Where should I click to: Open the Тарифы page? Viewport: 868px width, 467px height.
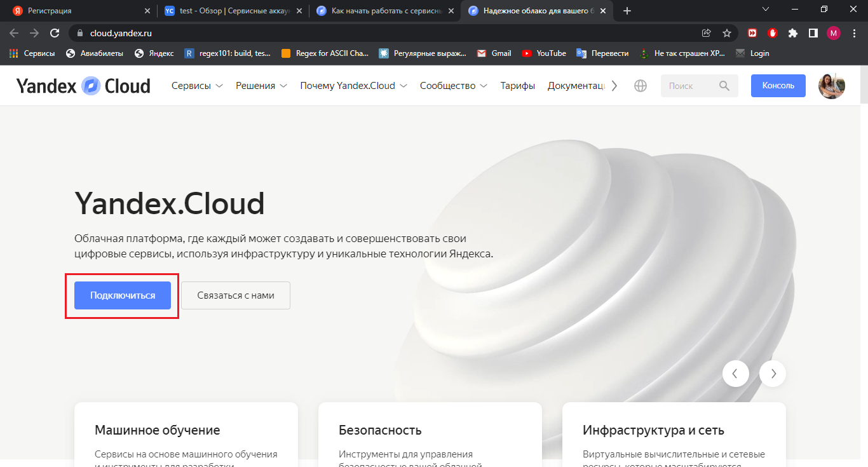click(518, 86)
